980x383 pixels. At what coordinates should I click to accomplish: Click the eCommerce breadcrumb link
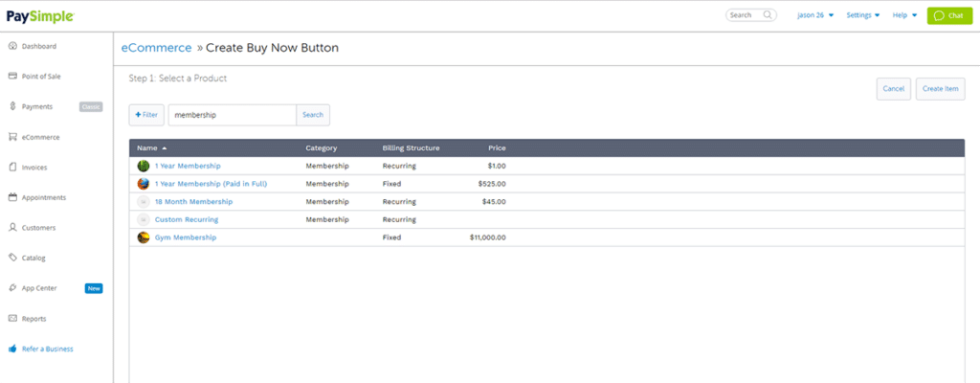pos(156,48)
